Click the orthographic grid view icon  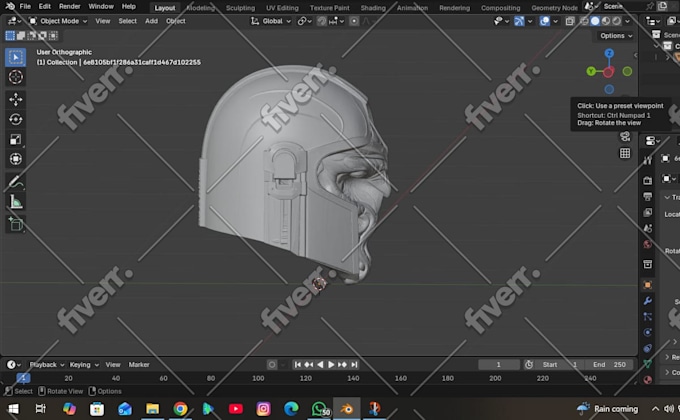[625, 153]
